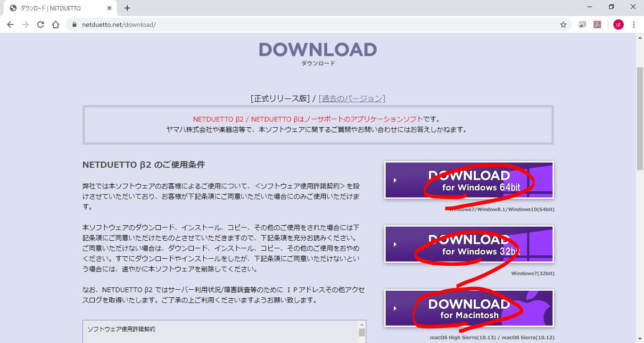Click the license agreement box scroll-up arrow

362,325
